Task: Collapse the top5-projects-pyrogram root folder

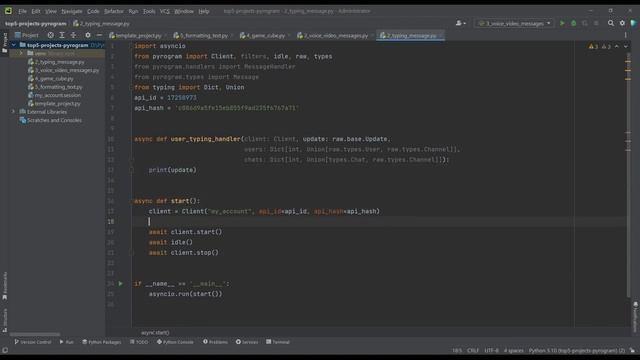Action: point(14,45)
